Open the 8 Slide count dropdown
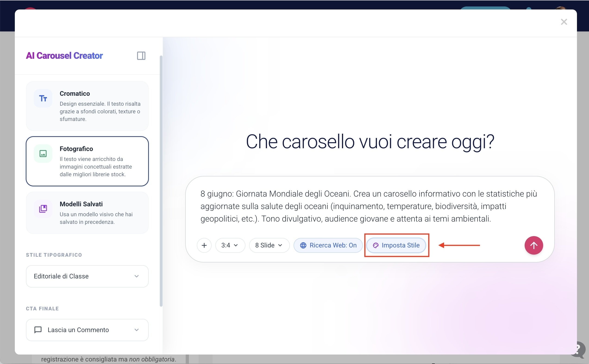Viewport: 589px width, 364px height. [269, 245]
